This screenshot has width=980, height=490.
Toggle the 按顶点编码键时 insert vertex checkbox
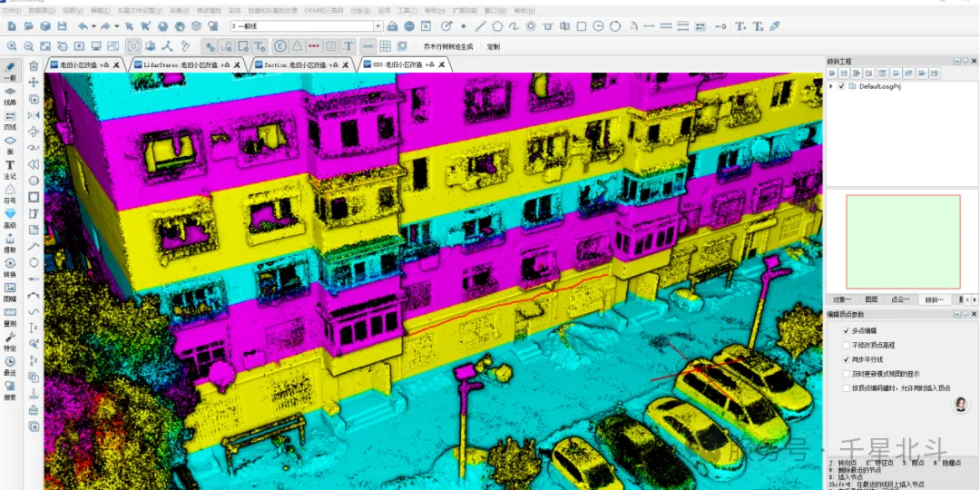(847, 388)
